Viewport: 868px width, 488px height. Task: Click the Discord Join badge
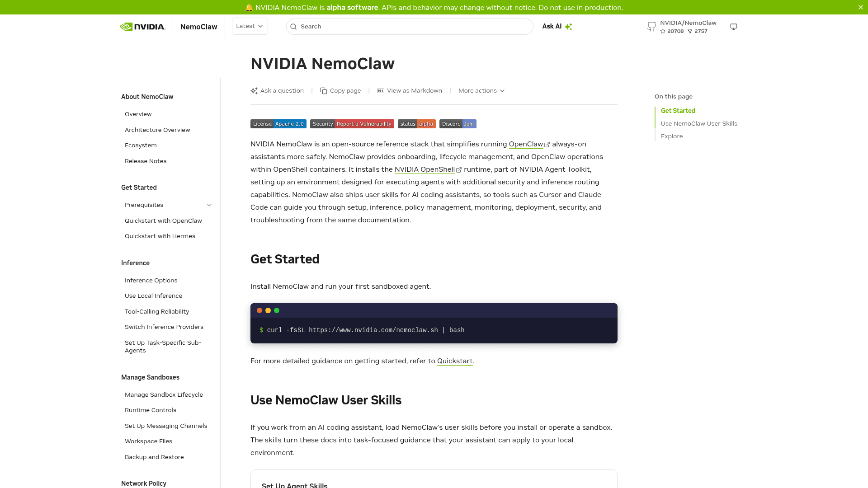coord(458,124)
